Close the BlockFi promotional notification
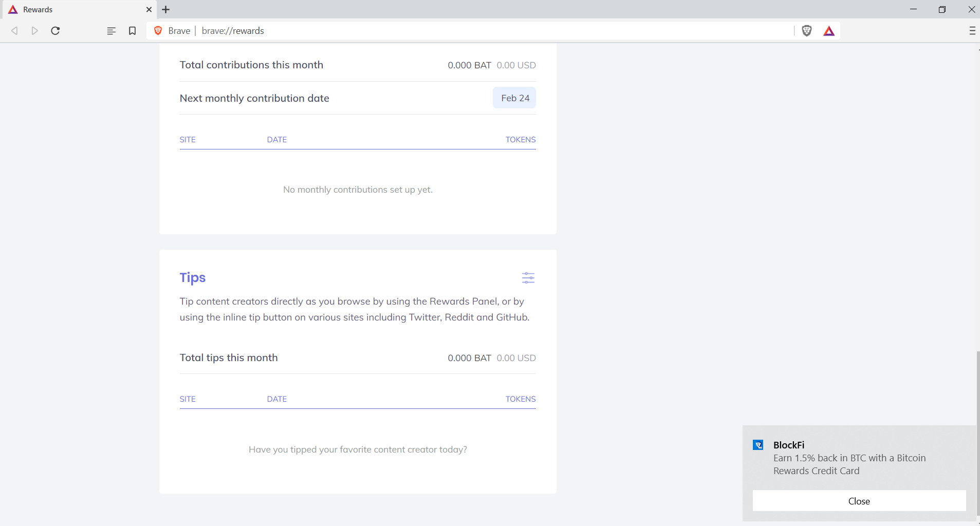 858,501
